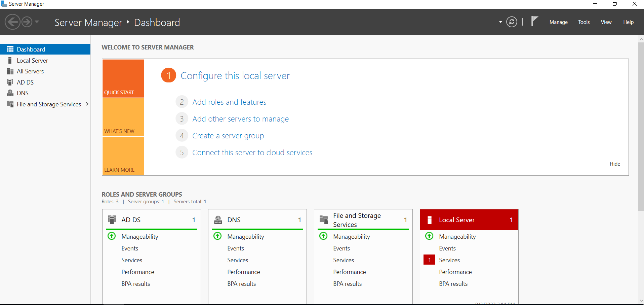Open Performance in the DNS tile
This screenshot has width=644, height=305.
[x=244, y=272]
